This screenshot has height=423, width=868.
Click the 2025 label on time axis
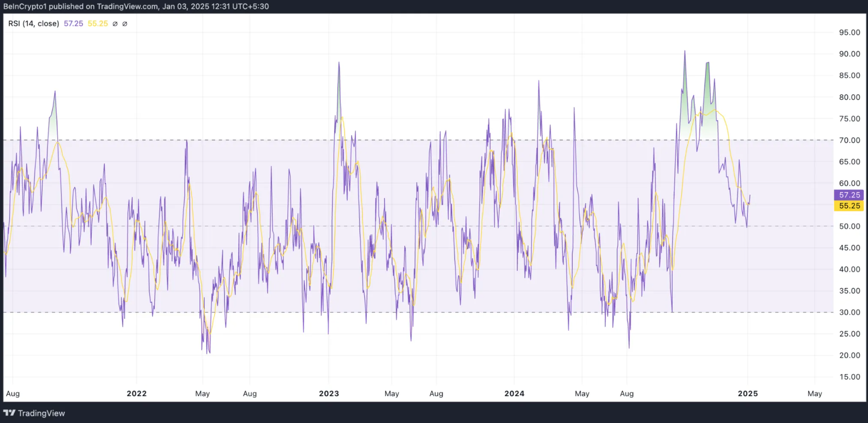748,394
